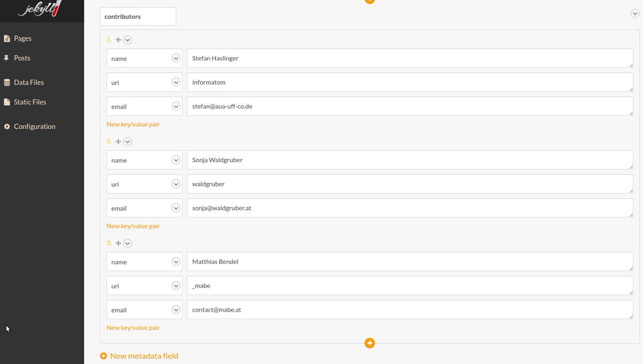Open dropdown on contact@mabe.at email key

pyautogui.click(x=176, y=310)
